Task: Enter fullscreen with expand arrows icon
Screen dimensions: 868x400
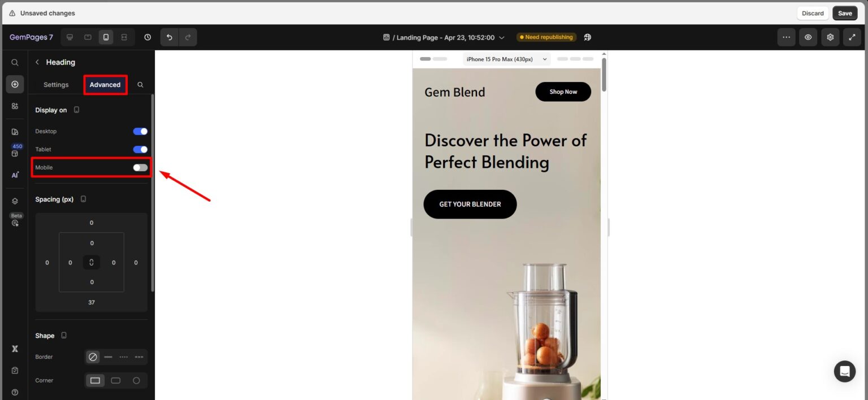Action: click(852, 37)
